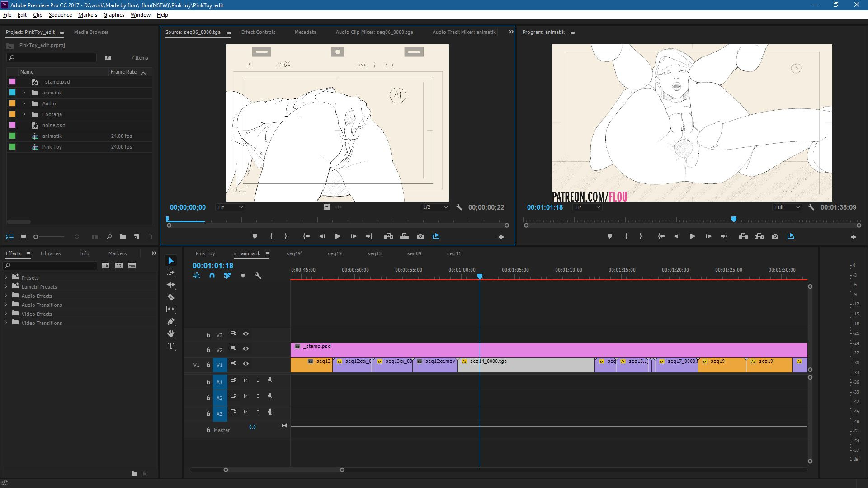Screen dimensions: 868x488
Task: Switch to the Media Browser tab
Action: (x=91, y=32)
